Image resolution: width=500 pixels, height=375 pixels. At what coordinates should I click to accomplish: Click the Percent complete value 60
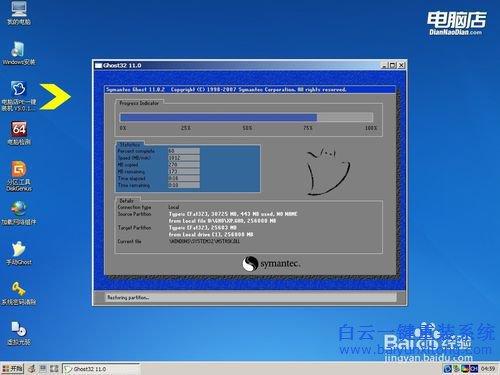pos(184,151)
